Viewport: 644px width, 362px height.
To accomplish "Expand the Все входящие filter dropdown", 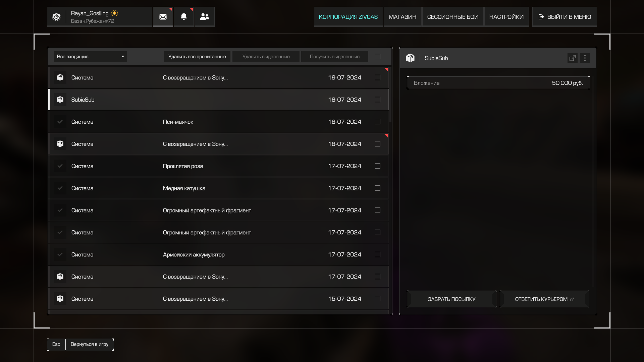I will click(91, 57).
